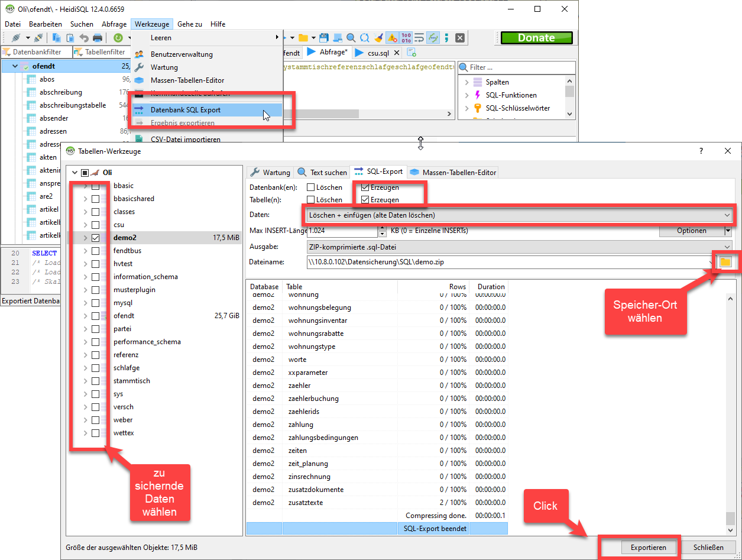
Task: Click the connect session manager toolbar icon
Action: 17,38
